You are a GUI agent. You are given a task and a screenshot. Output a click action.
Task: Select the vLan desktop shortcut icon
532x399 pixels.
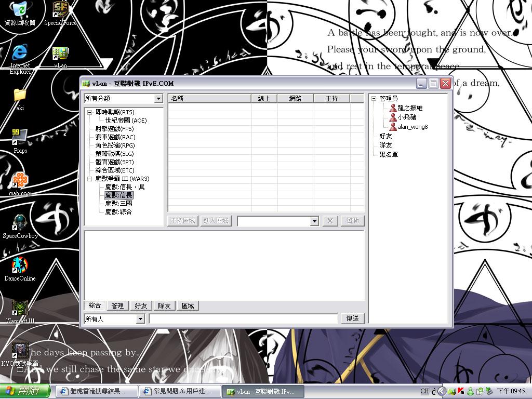(x=60, y=56)
